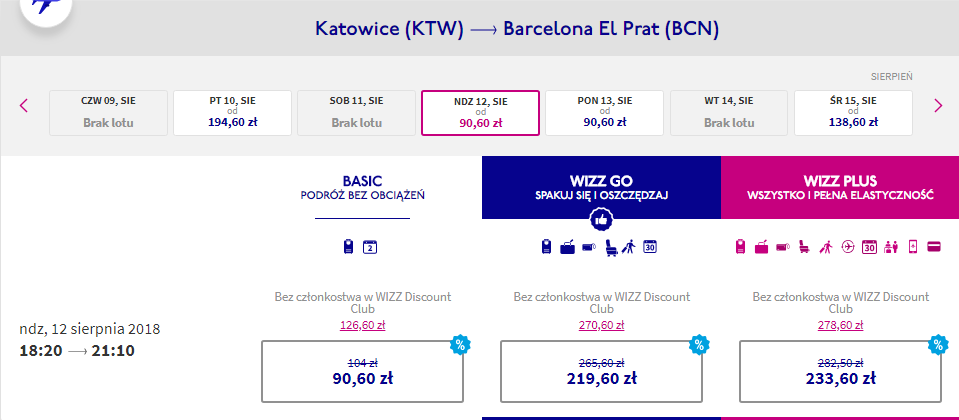Show later dates with the right arrow
This screenshot has height=420, width=959.
pyautogui.click(x=938, y=105)
